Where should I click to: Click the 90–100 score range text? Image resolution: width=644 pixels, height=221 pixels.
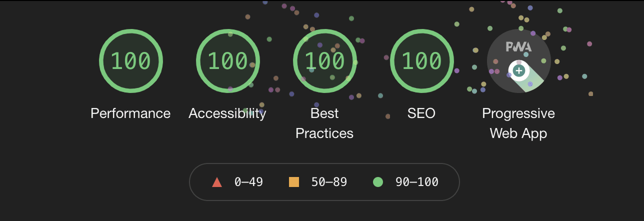click(417, 182)
